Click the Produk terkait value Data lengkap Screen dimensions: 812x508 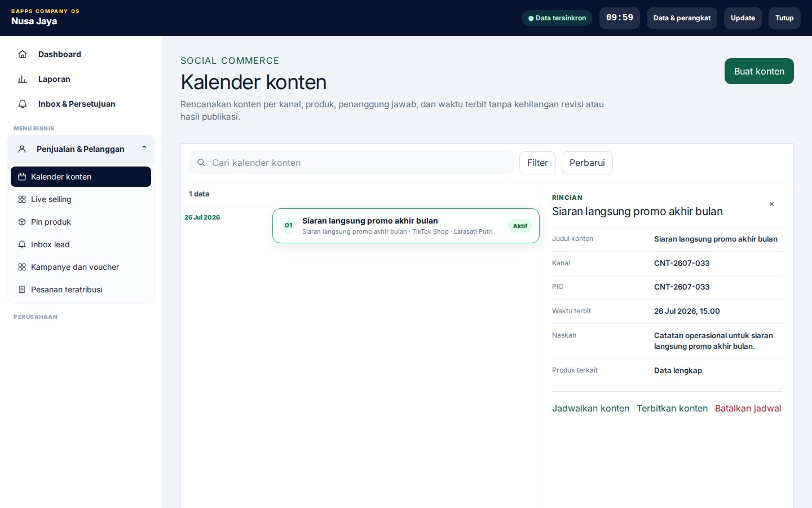coord(678,370)
